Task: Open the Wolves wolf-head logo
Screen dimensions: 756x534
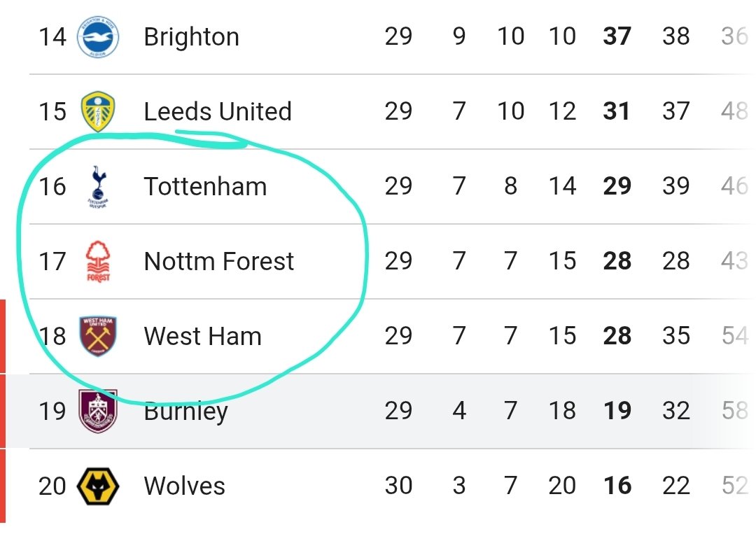Action: [x=98, y=486]
